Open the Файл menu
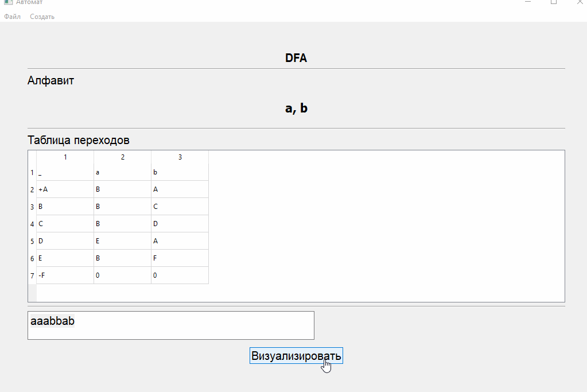Image resolution: width=587 pixels, height=392 pixels. [x=12, y=17]
